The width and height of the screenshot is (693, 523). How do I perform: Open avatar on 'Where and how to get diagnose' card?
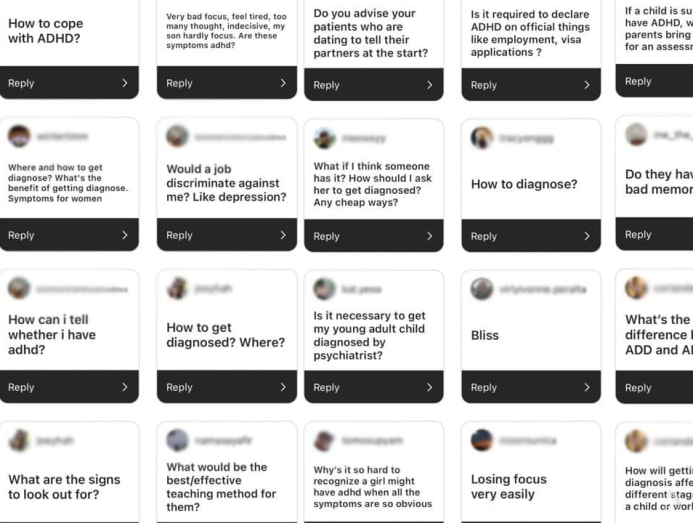(x=19, y=136)
